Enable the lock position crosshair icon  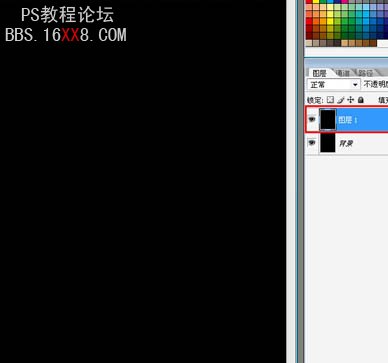(351, 100)
